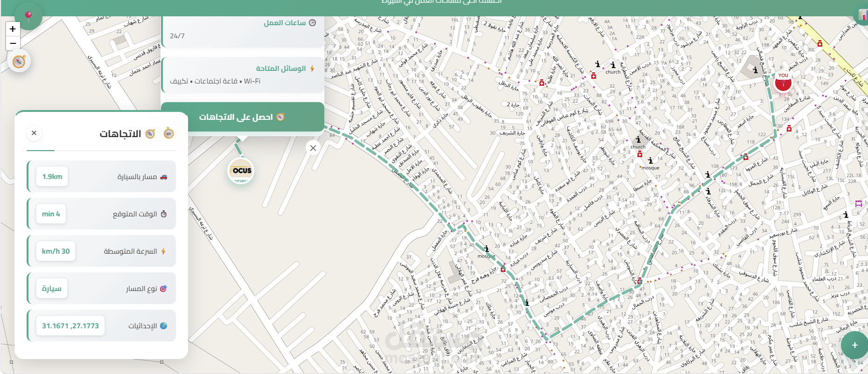Click the clock icon beside ساعات العمل

click(313, 23)
